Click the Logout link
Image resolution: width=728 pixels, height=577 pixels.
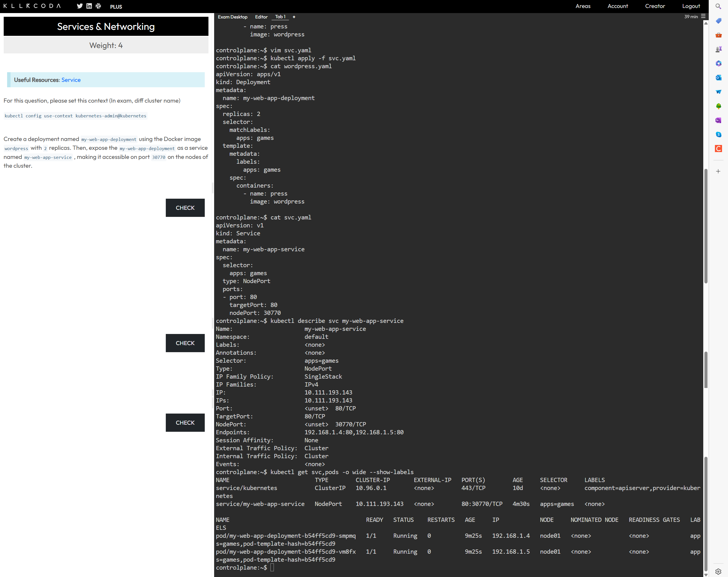tap(690, 6)
